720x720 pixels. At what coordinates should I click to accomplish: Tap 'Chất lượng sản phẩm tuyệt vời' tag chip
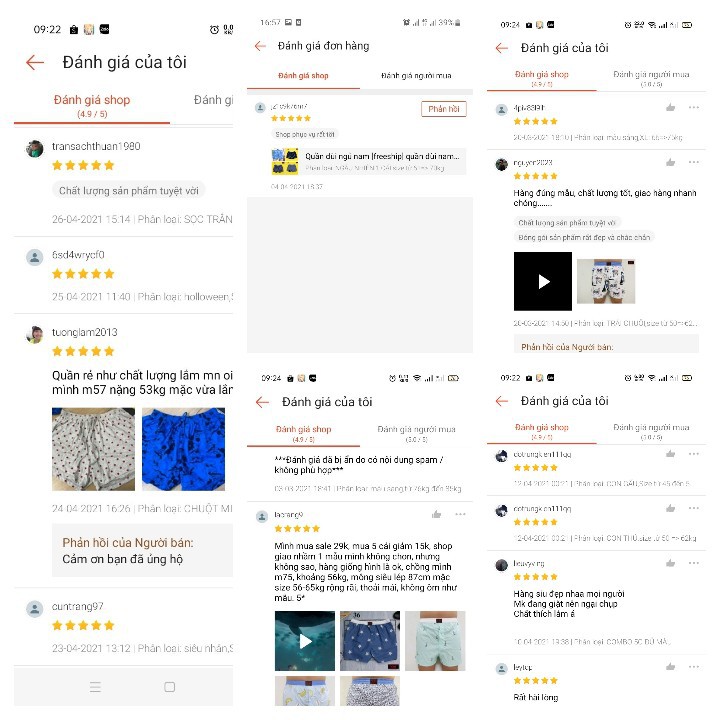tap(129, 191)
